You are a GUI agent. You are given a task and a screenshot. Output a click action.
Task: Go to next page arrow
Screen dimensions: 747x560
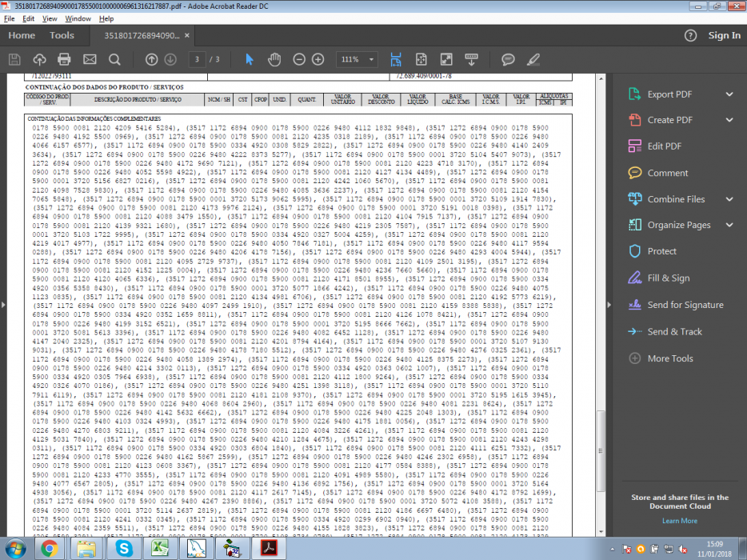[170, 59]
